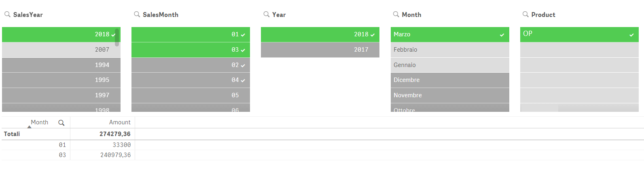Select 2017 in the Year list
This screenshot has height=176, width=644.
tap(320, 50)
